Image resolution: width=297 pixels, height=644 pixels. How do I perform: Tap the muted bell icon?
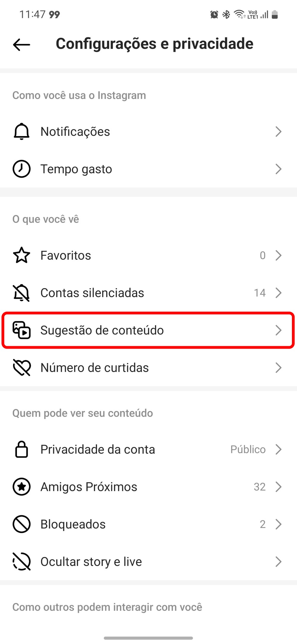pyautogui.click(x=21, y=293)
